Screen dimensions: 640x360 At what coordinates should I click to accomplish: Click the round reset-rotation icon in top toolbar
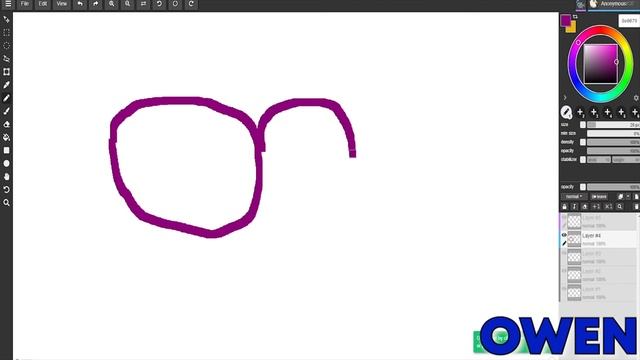[x=175, y=4]
